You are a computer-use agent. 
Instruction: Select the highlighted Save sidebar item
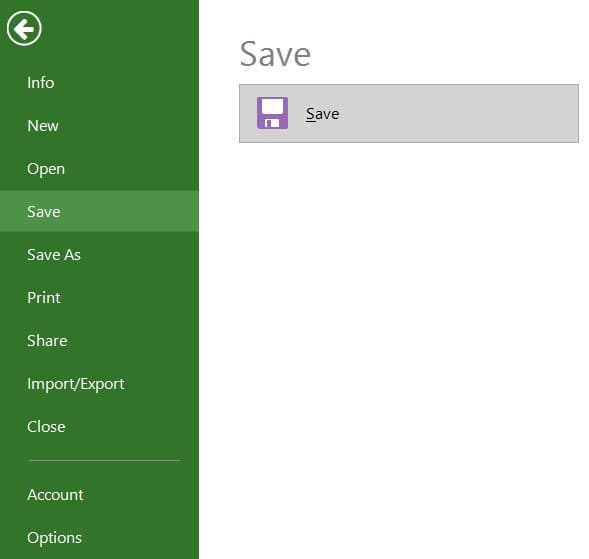pyautogui.click(x=99, y=212)
